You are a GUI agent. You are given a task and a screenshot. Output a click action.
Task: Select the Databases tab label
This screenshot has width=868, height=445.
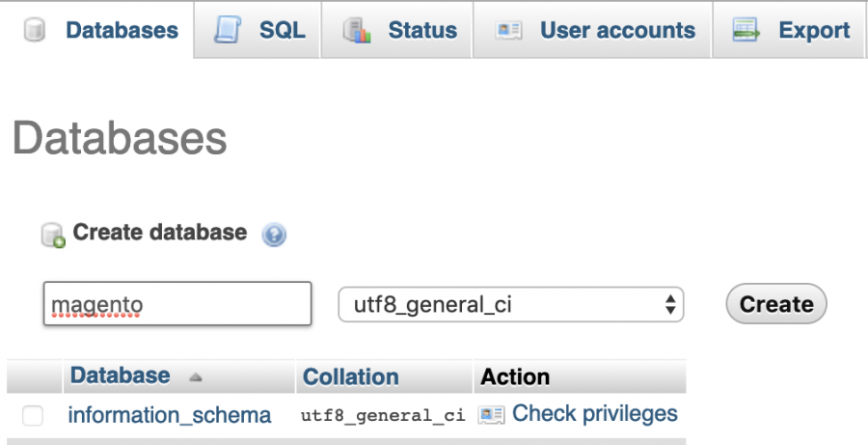[x=122, y=31]
